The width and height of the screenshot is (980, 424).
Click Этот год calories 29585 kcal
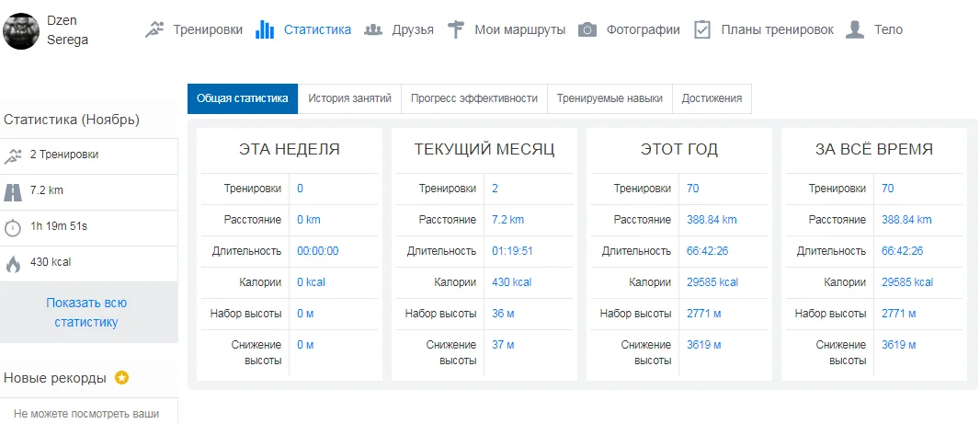click(x=712, y=282)
